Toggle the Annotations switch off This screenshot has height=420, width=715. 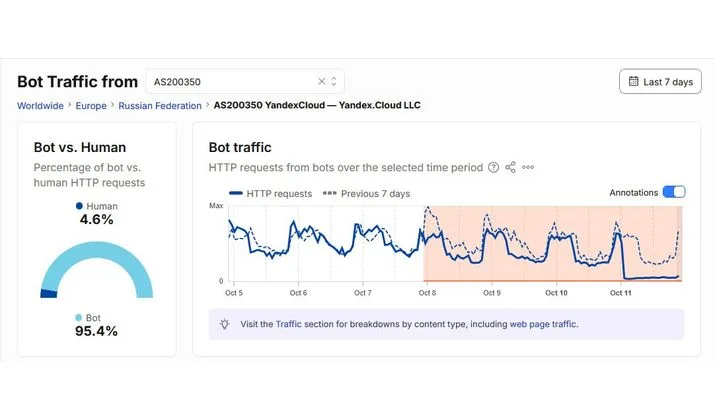(674, 192)
